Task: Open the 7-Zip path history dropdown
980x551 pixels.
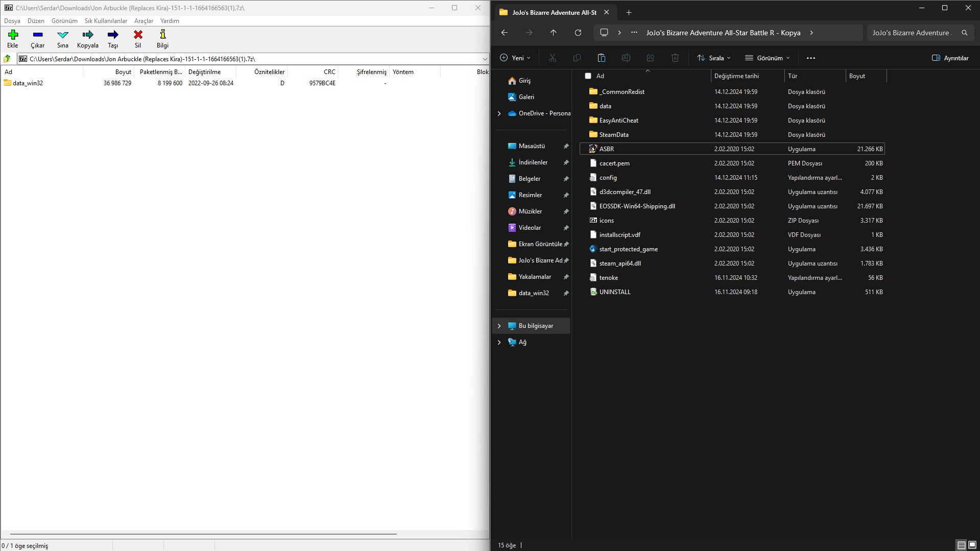Action: click(485, 59)
